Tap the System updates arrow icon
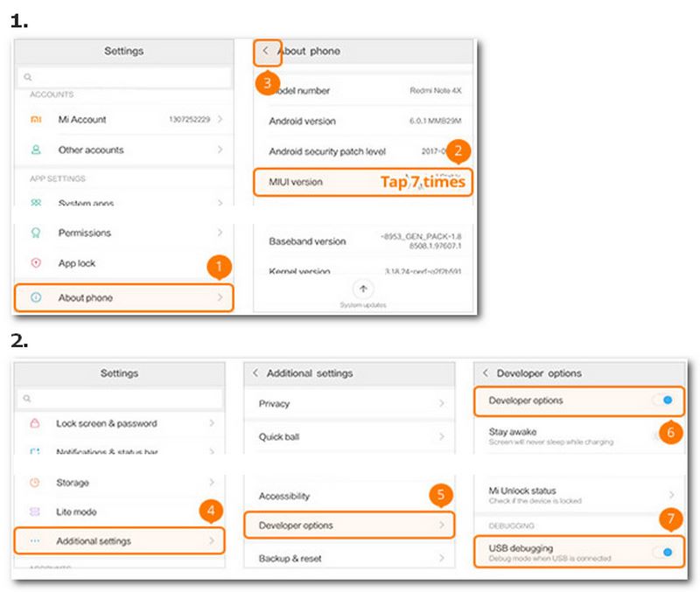The width and height of the screenshot is (700, 592). point(364,289)
